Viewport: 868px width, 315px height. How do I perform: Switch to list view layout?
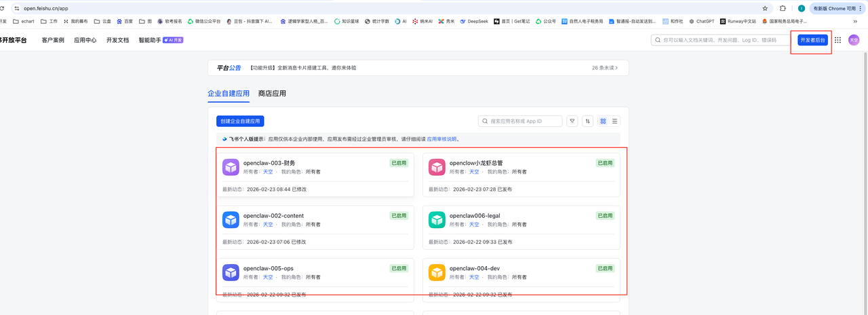pyautogui.click(x=615, y=122)
